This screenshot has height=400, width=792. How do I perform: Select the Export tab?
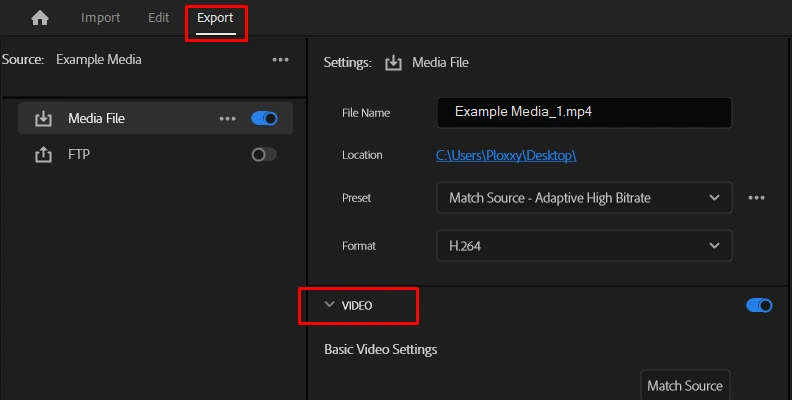215,18
